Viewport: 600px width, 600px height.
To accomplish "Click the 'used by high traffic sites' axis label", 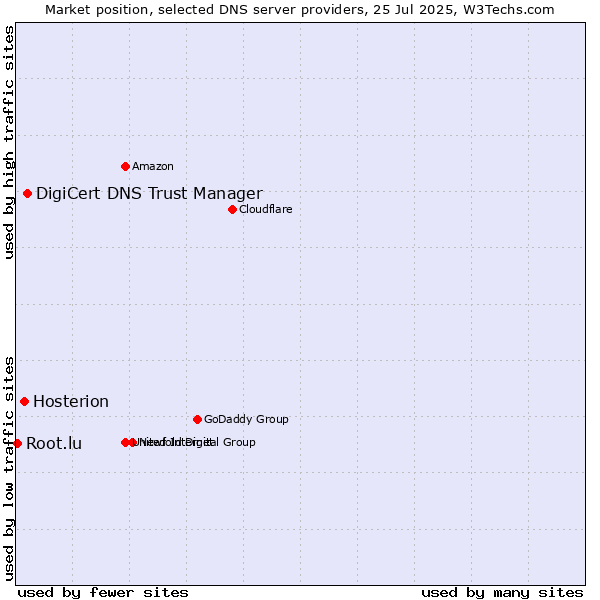I will [9, 142].
